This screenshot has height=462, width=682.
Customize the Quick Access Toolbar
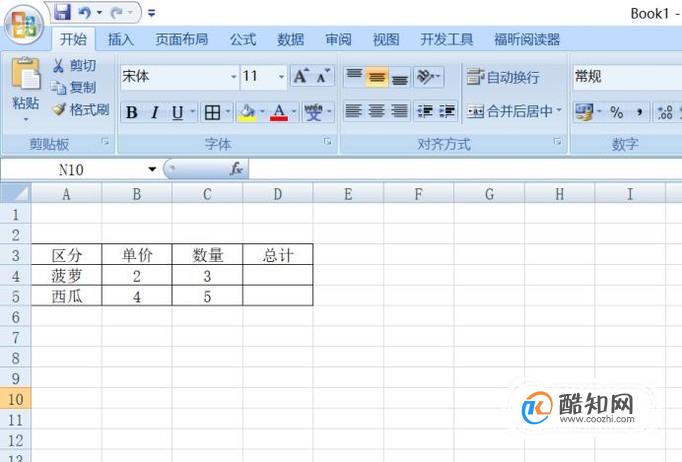point(151,13)
